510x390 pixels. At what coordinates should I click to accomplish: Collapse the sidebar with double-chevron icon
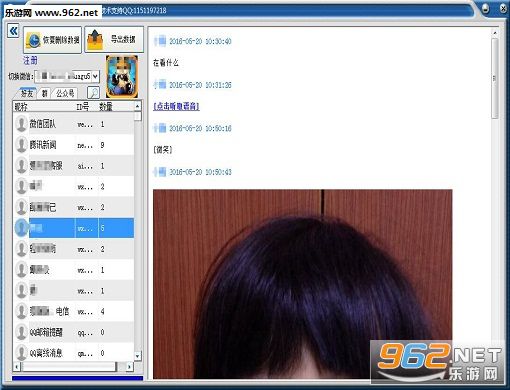pos(13,31)
